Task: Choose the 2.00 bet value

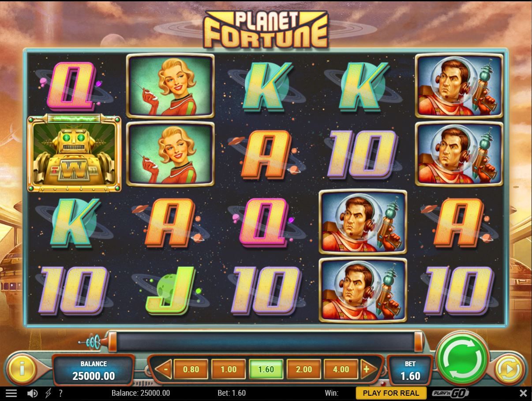Action: coord(303,369)
